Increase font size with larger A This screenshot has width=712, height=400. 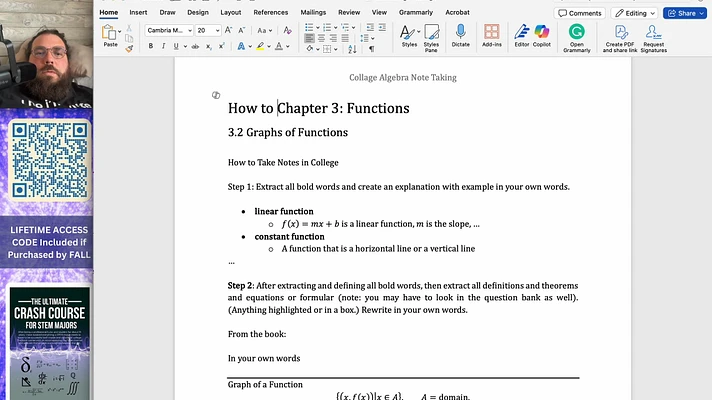[x=228, y=30]
